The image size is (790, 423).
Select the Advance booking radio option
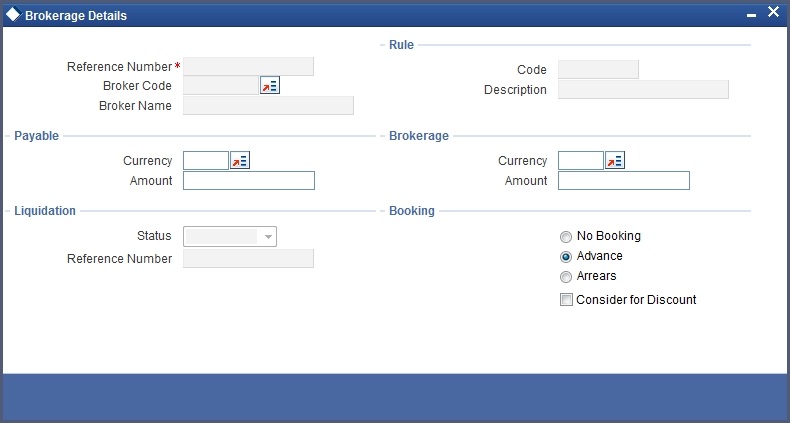click(566, 257)
